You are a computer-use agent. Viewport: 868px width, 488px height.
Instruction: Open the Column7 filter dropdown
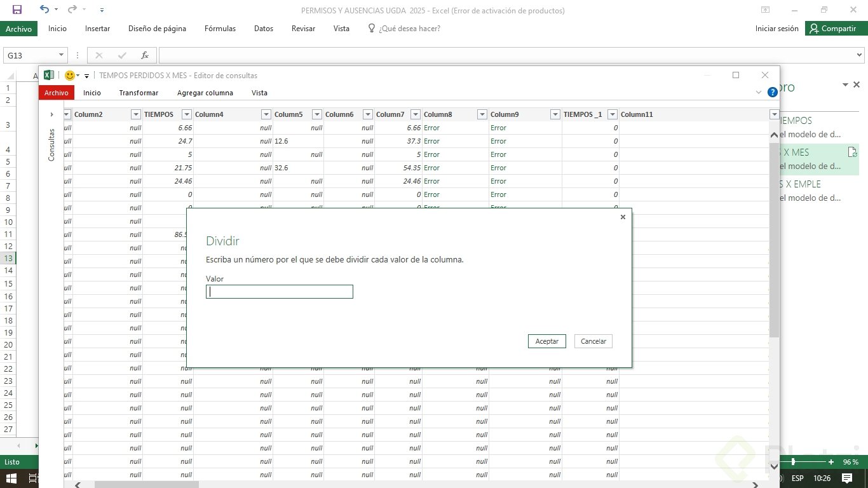415,114
